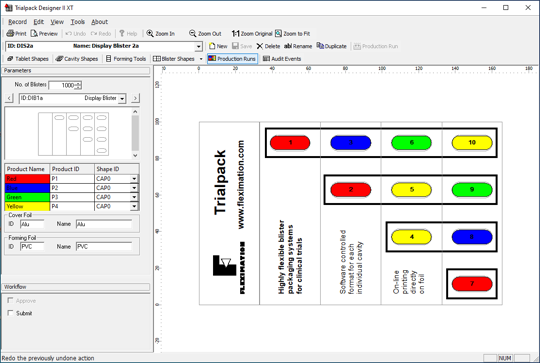Click the blister shape preview thumbnail

point(73,134)
